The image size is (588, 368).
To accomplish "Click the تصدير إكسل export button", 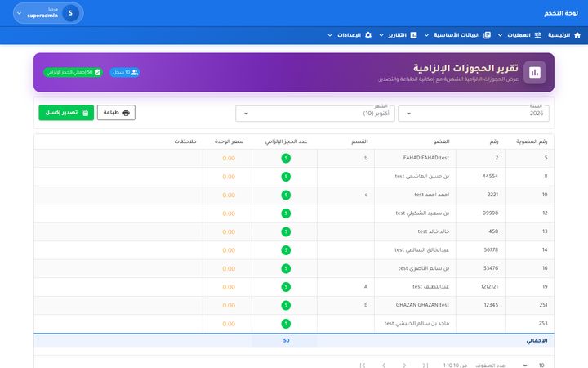I will [66, 113].
